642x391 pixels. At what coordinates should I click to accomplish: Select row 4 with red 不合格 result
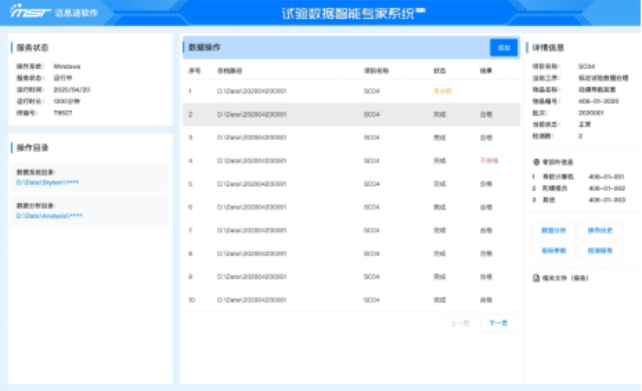coord(351,160)
